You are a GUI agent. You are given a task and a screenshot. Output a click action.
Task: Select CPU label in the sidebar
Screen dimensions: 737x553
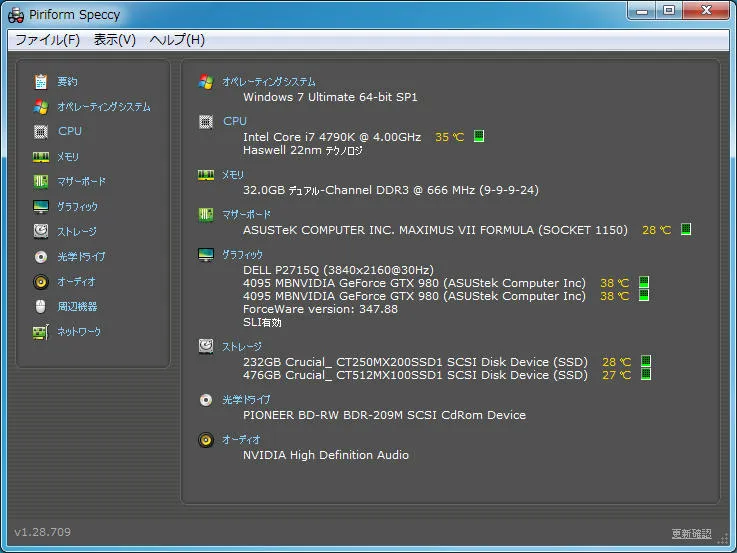pyautogui.click(x=70, y=131)
